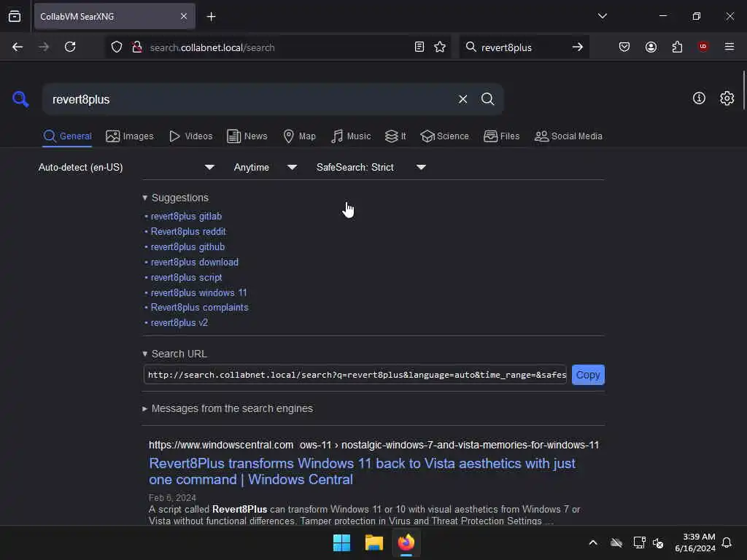Click suggestion revert8plus script
The height and width of the screenshot is (560, 747).
[186, 277]
